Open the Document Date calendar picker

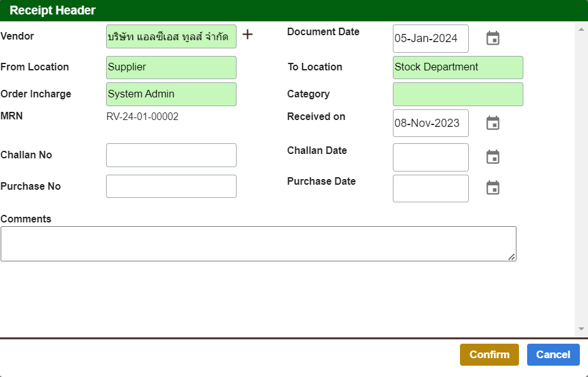coord(493,38)
